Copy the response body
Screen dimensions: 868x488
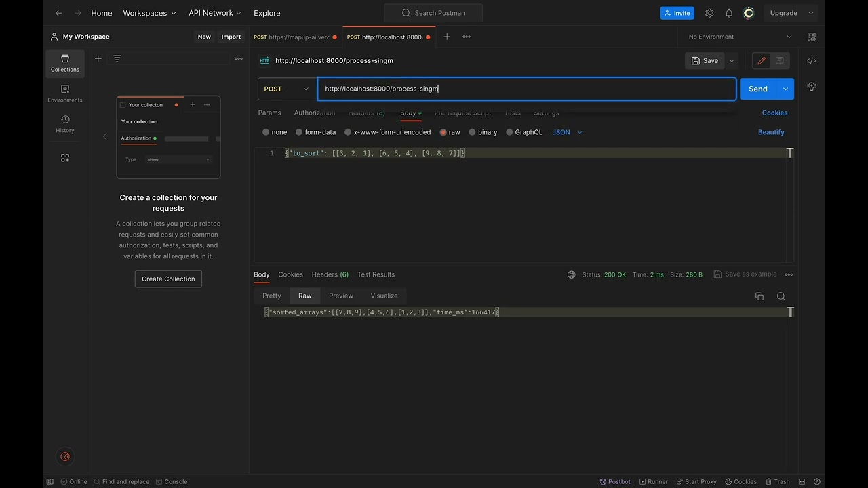click(x=759, y=296)
